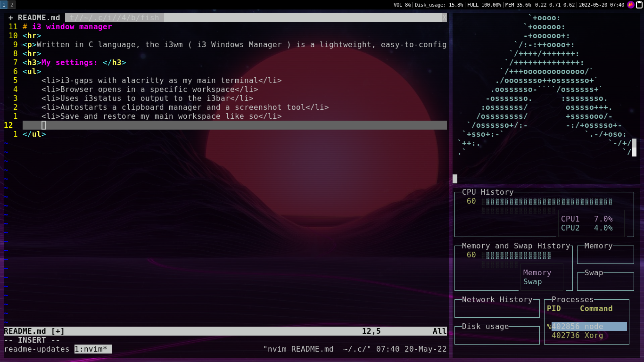The height and width of the screenshot is (362, 644).
Task: Switch to i3 workspace 2
Action: (12, 5)
